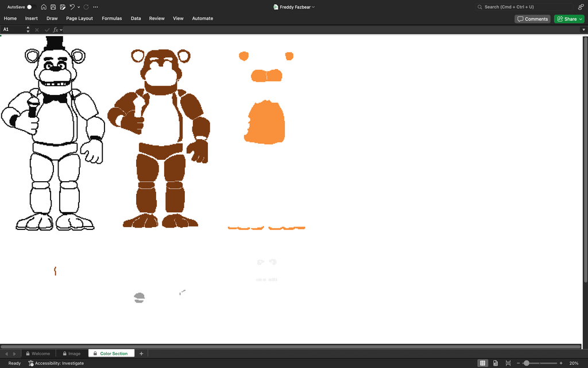Click the vertical scrollbar thumb
This screenshot has width=588, height=368.
tap(585, 160)
